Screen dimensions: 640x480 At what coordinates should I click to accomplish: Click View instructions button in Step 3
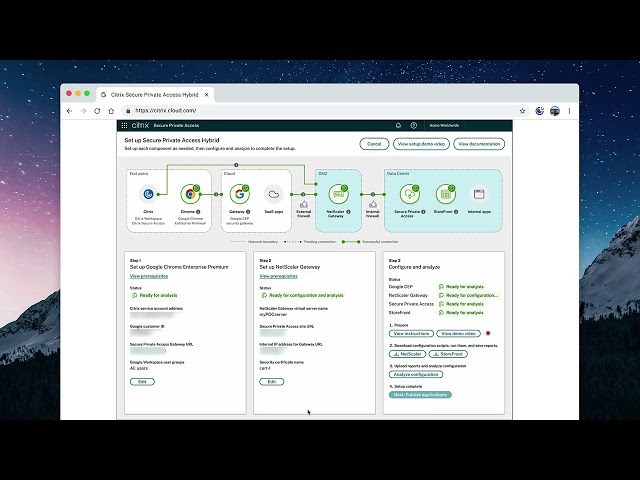411,333
